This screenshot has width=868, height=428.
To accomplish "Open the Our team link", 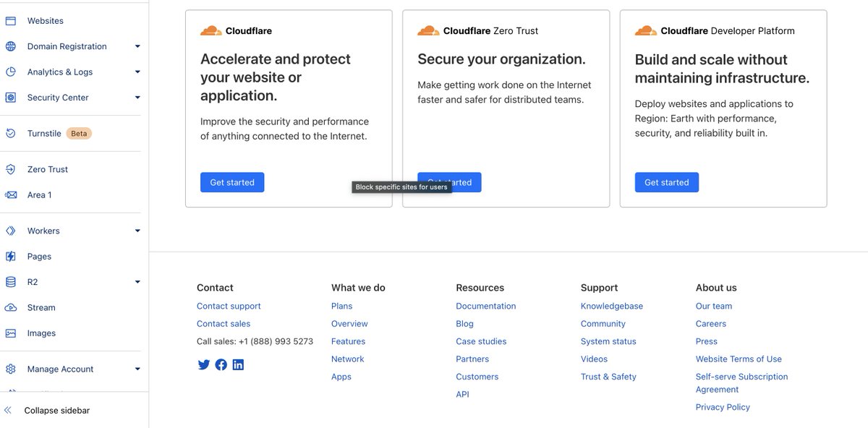I will (714, 306).
